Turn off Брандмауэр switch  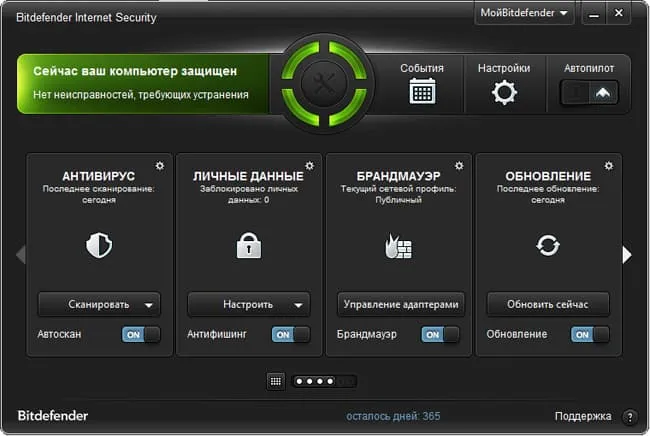click(x=440, y=334)
